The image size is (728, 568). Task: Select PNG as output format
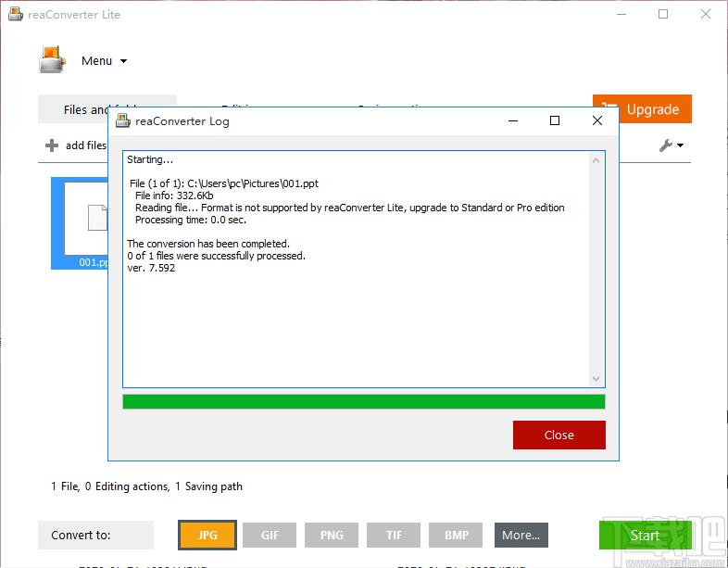(332, 535)
